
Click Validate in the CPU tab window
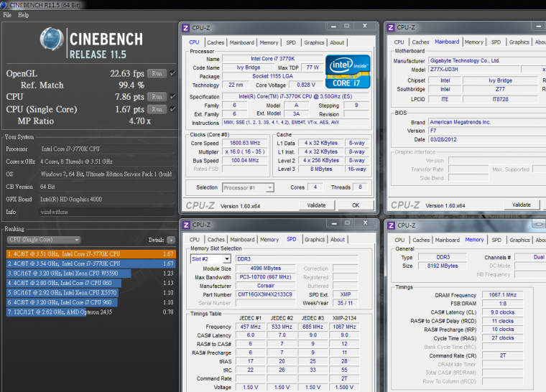[316, 205]
